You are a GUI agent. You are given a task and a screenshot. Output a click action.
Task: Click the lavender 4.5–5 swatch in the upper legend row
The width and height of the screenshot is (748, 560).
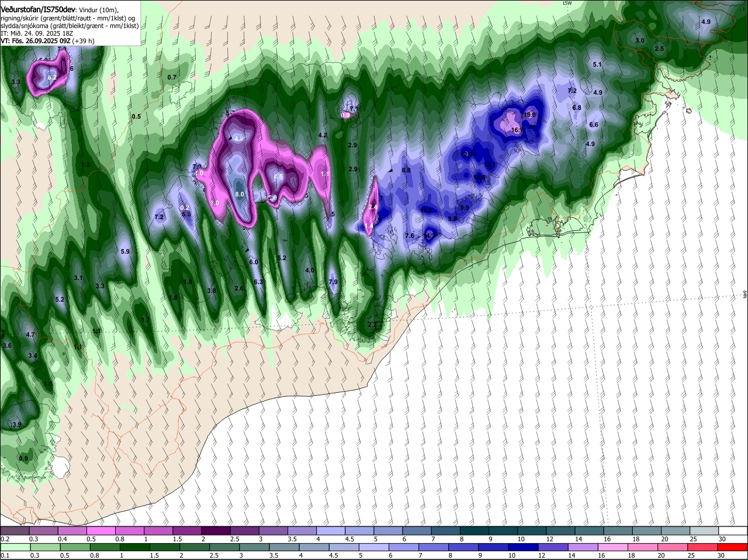coord(359,530)
